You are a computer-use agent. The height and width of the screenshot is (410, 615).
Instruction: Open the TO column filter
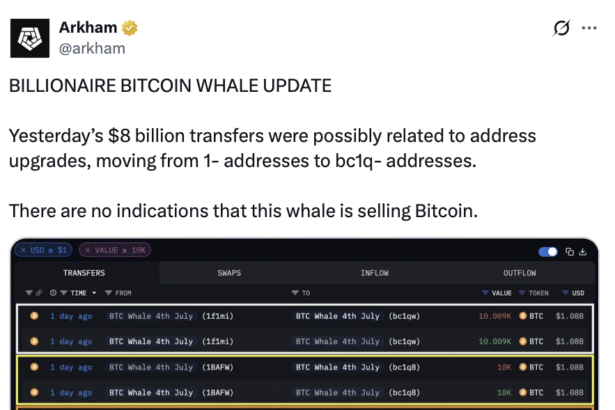tap(295, 293)
